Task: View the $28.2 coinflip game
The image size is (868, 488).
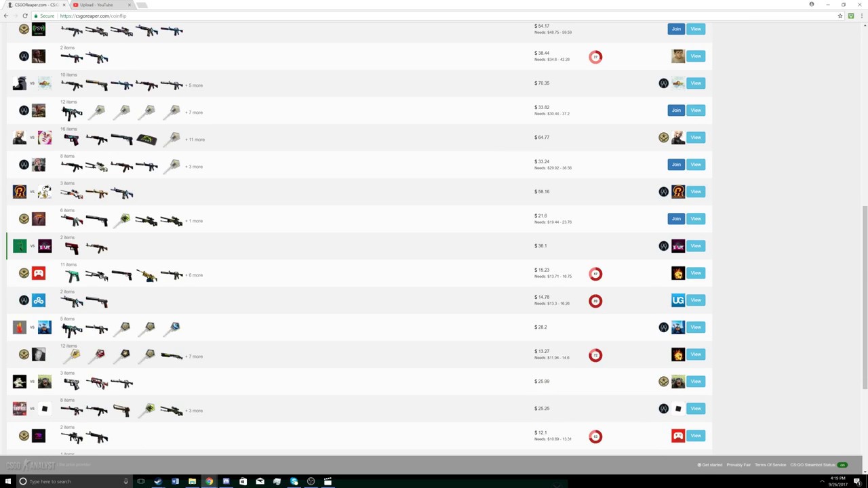Action: 696,327
